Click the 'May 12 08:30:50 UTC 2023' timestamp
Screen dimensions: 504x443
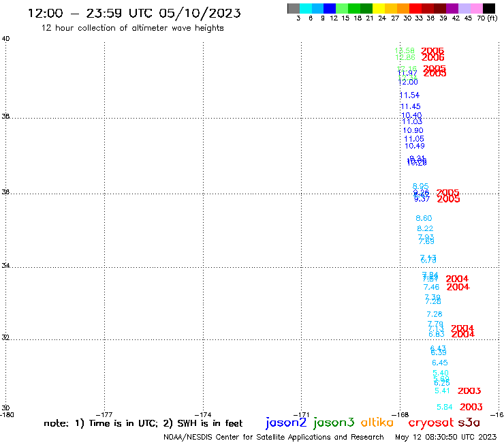tap(446, 437)
